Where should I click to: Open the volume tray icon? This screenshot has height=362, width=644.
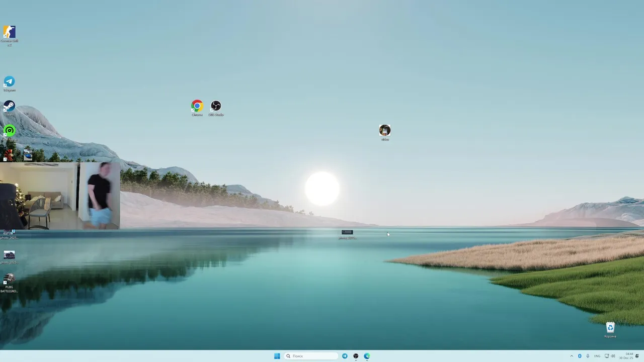[613, 356]
